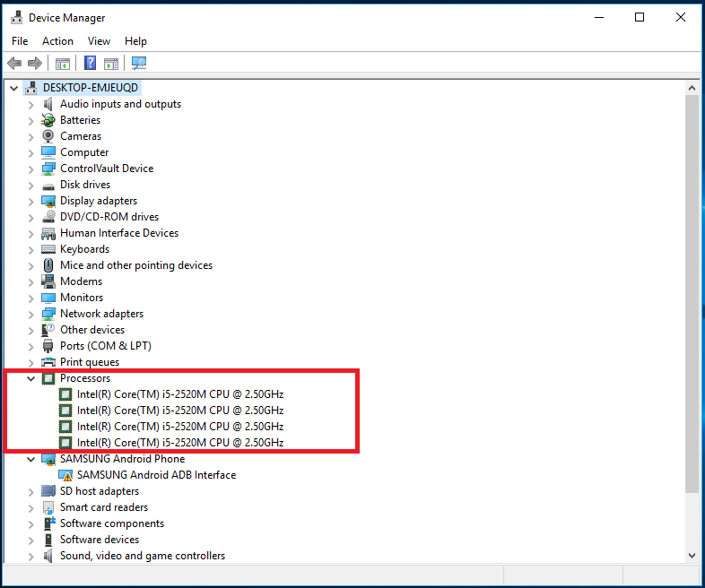Click the Human Interface Devices icon

[48, 234]
